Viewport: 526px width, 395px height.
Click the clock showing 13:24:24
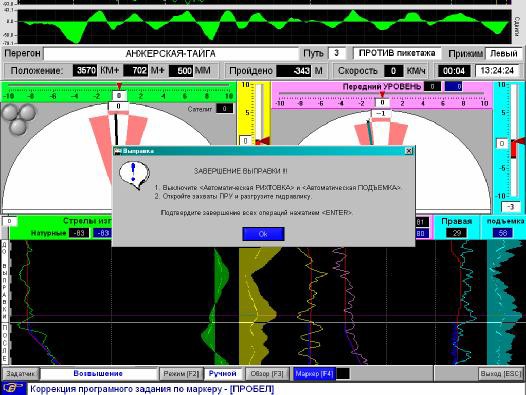coord(497,71)
